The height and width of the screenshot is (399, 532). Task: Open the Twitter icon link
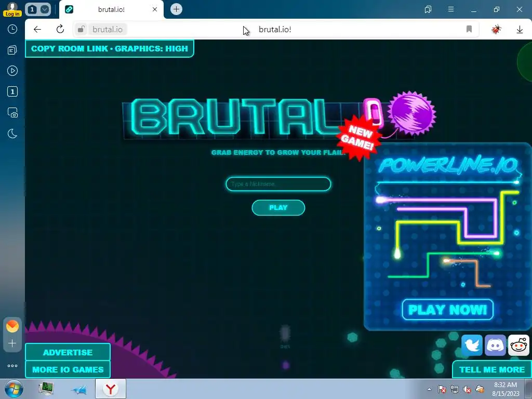coord(472,345)
